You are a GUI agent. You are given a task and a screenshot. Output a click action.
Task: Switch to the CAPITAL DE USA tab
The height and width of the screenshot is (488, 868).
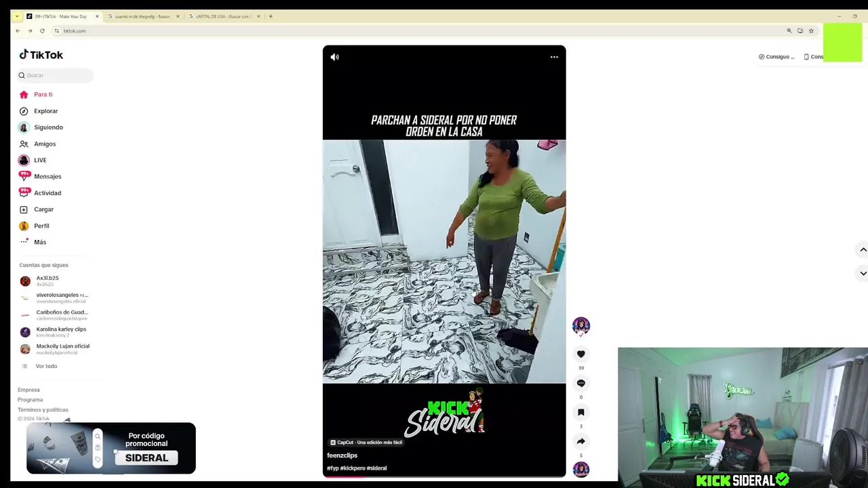click(x=223, y=16)
